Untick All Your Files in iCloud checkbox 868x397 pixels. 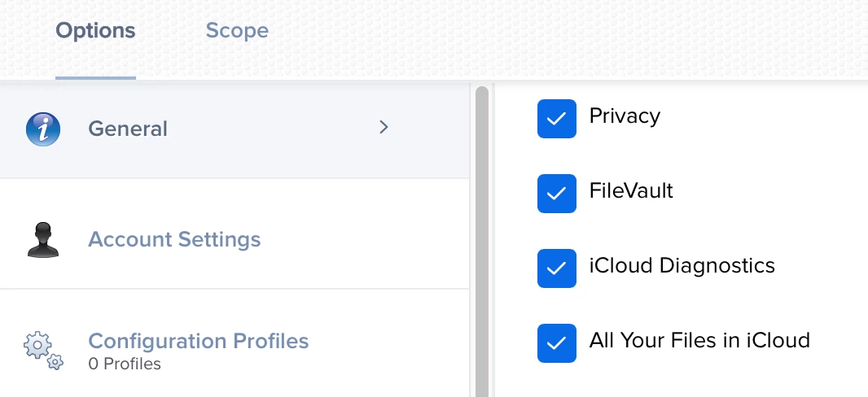[x=556, y=342]
